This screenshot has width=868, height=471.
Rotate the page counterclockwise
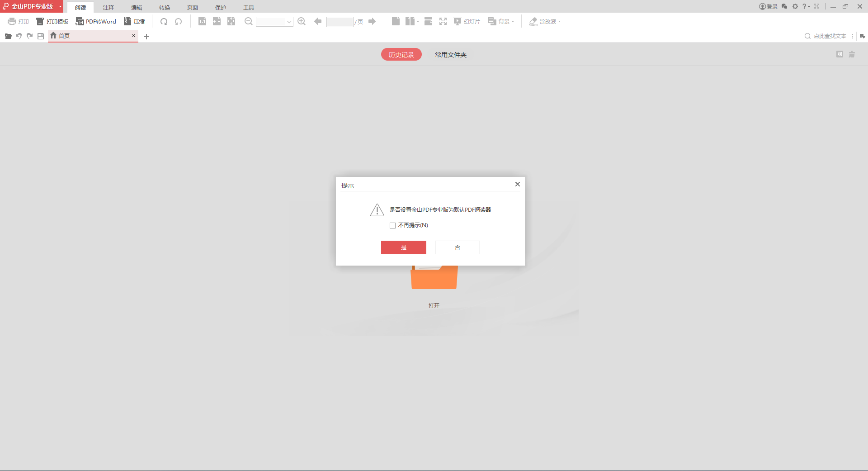(179, 21)
